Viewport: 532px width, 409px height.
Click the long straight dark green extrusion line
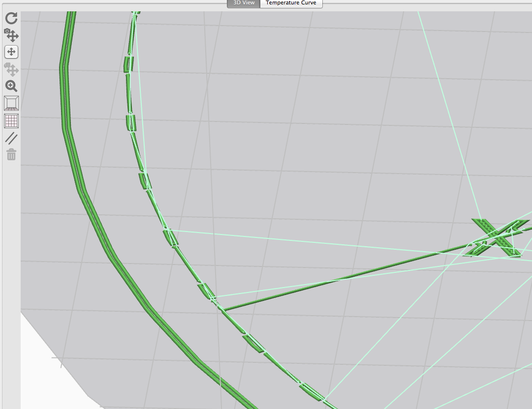pos(344,278)
